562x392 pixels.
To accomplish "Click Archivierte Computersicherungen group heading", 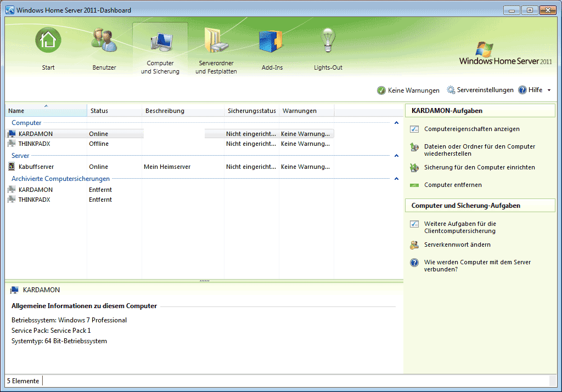I will [60, 178].
